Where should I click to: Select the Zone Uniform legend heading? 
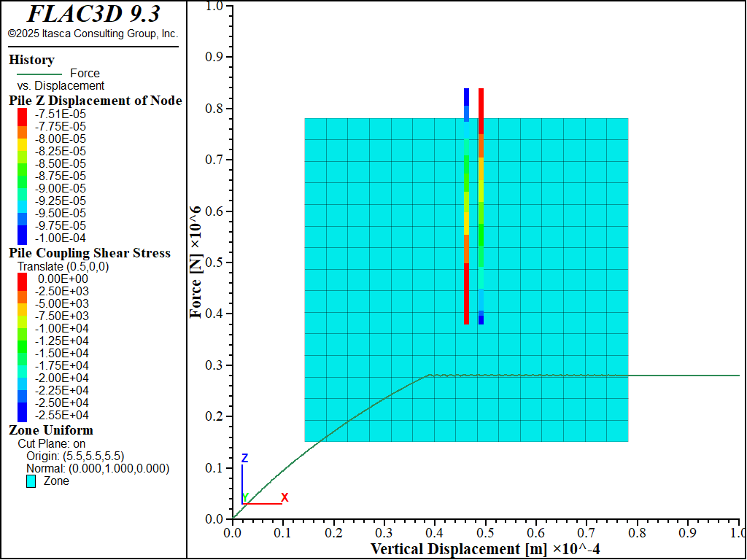click(x=51, y=430)
